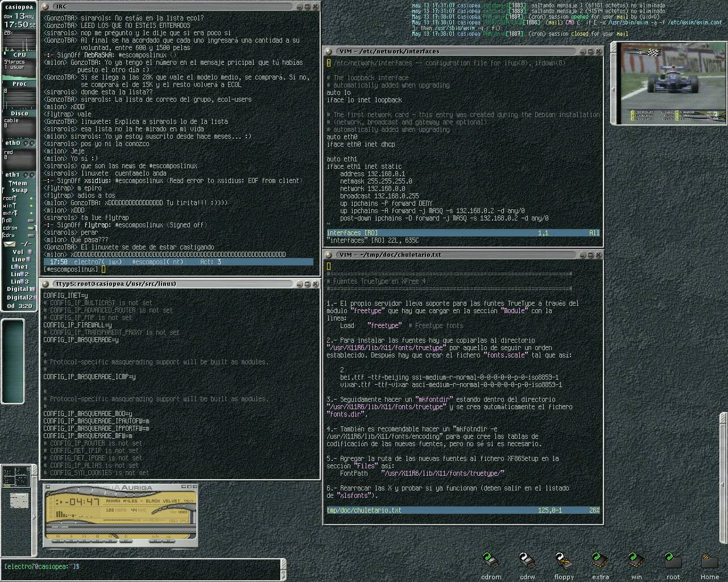Open the XMMS main menu button
This screenshot has height=582, width=728.
coord(48,488)
